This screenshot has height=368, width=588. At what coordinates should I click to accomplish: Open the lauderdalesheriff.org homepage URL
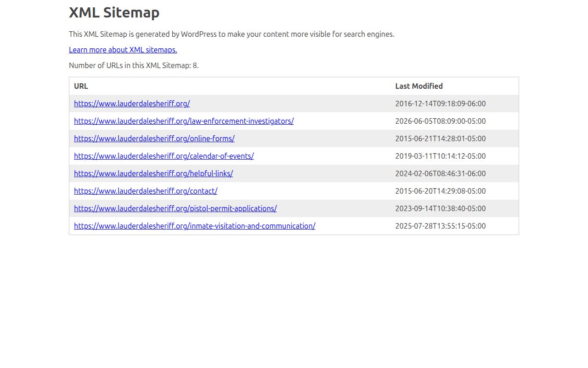(132, 103)
